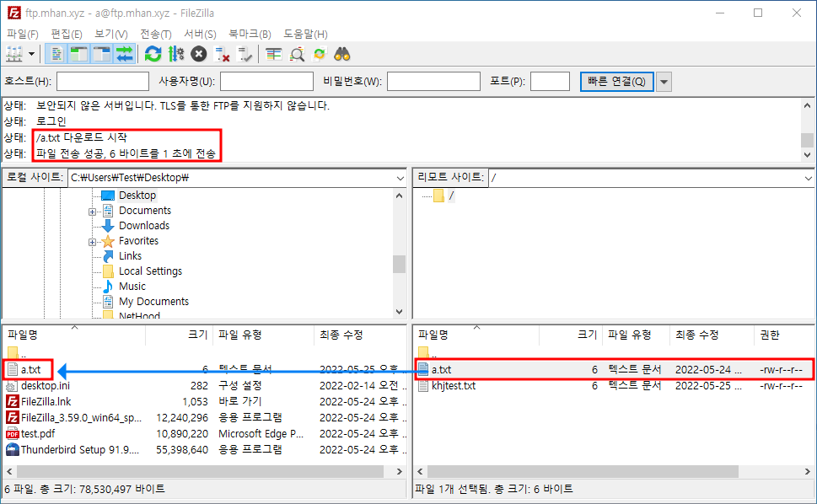Toggle processing of transfer queue
This screenshot has height=504, width=817.
coord(176,54)
